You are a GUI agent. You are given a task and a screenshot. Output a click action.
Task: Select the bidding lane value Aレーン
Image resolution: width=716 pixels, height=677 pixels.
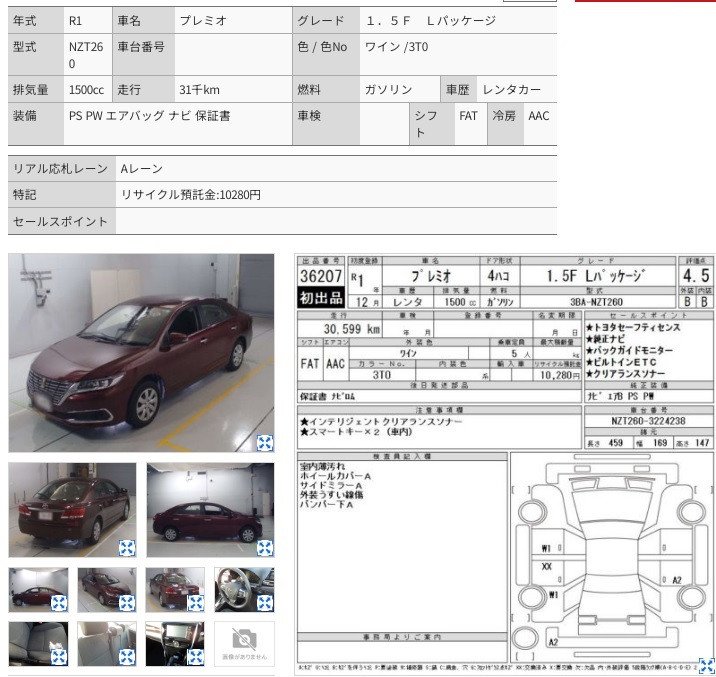142,168
